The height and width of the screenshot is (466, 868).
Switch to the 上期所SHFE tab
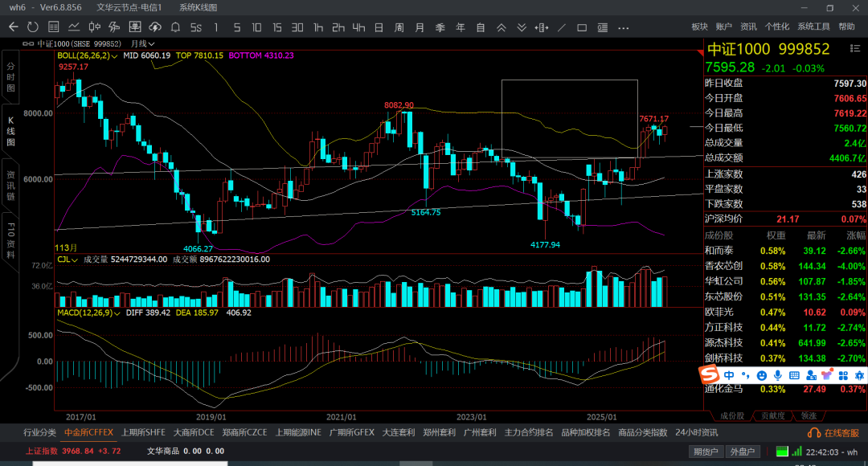point(143,432)
